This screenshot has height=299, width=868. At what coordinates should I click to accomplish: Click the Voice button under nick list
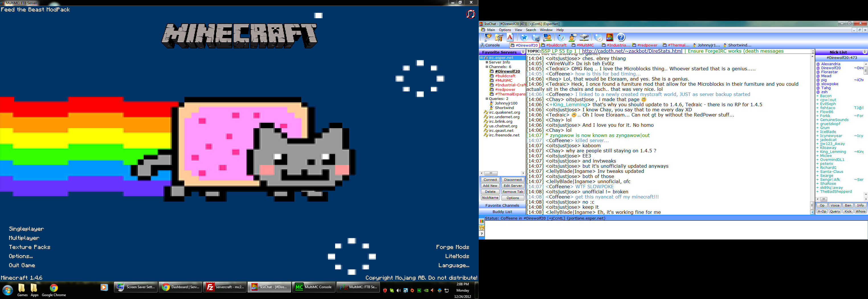click(835, 205)
